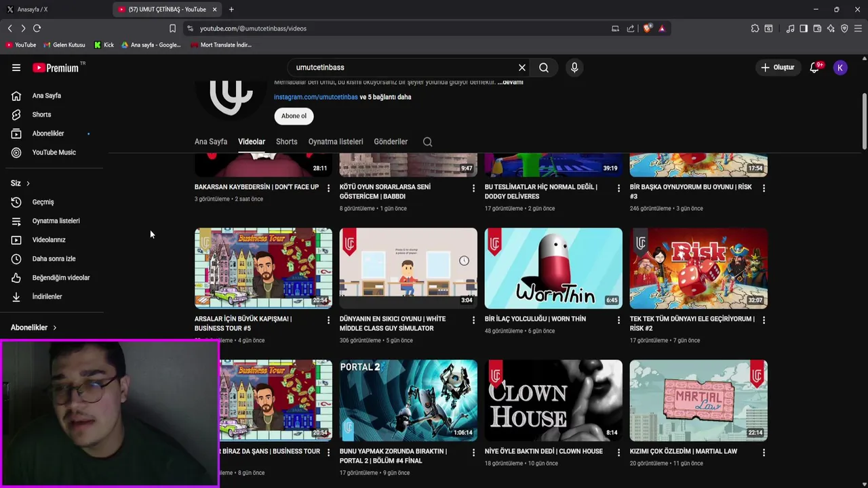Click the search magnifier button
The width and height of the screenshot is (868, 488).
coord(544,68)
